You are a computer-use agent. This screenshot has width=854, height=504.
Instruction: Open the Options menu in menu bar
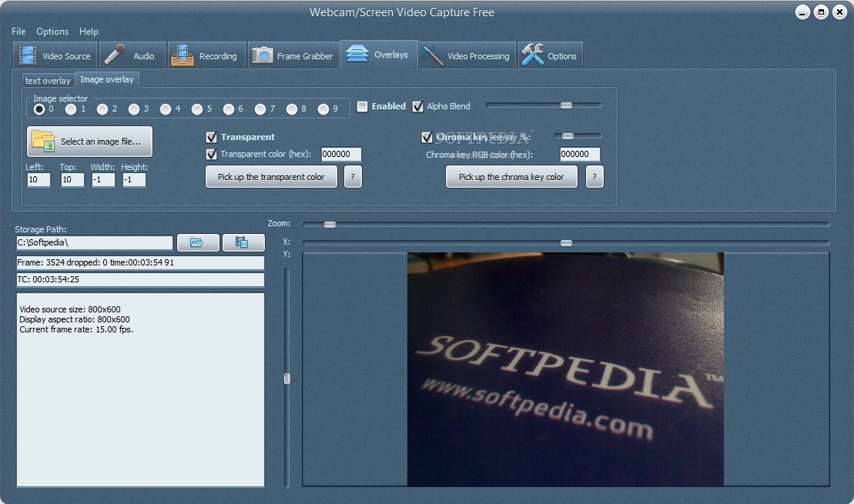tap(52, 32)
